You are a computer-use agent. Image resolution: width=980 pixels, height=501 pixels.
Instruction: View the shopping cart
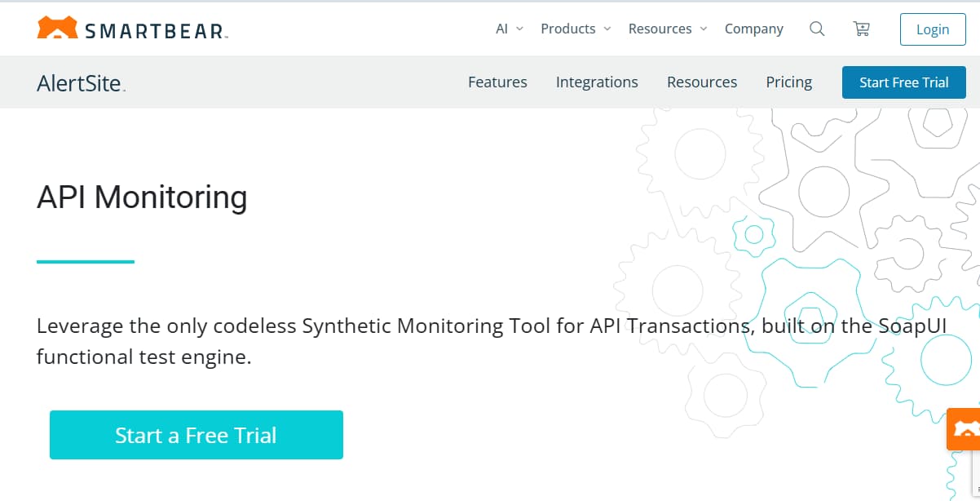[861, 29]
